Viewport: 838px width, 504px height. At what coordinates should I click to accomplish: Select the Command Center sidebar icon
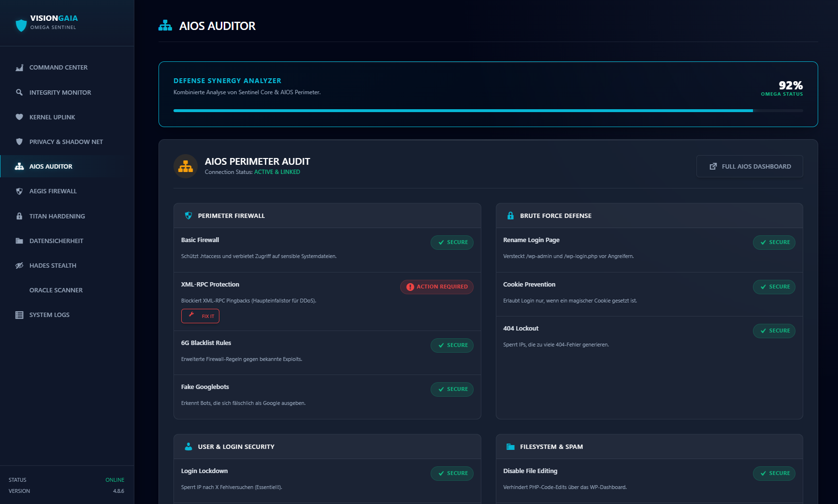[19, 67]
